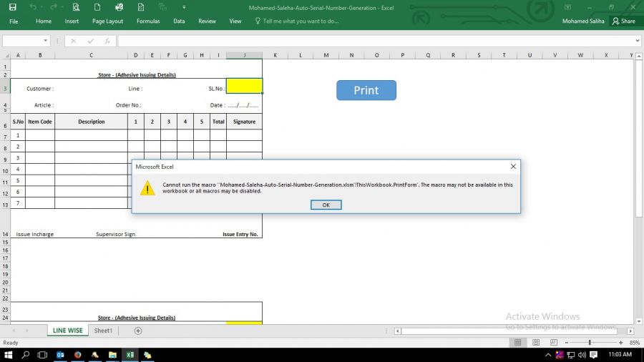Open Outlook from the taskbar
This screenshot has width=644, height=362.
tap(60, 355)
